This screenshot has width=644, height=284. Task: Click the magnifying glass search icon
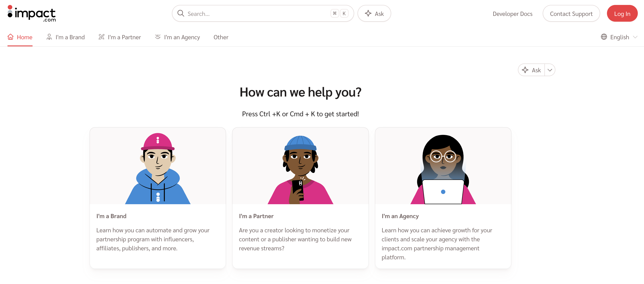pyautogui.click(x=180, y=14)
